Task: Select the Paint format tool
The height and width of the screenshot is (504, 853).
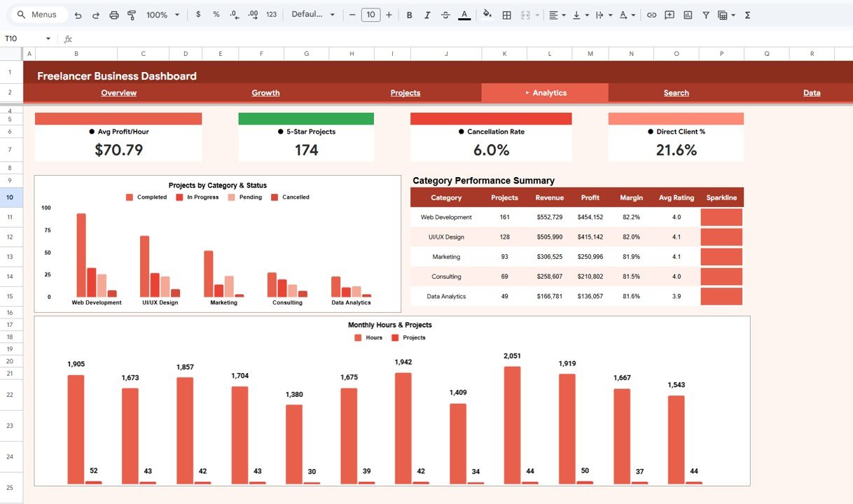Action: tap(132, 14)
